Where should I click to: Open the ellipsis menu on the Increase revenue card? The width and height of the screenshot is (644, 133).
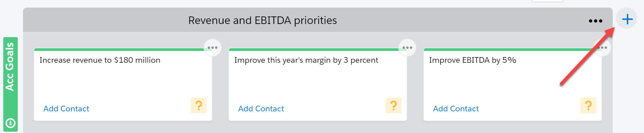(x=213, y=48)
